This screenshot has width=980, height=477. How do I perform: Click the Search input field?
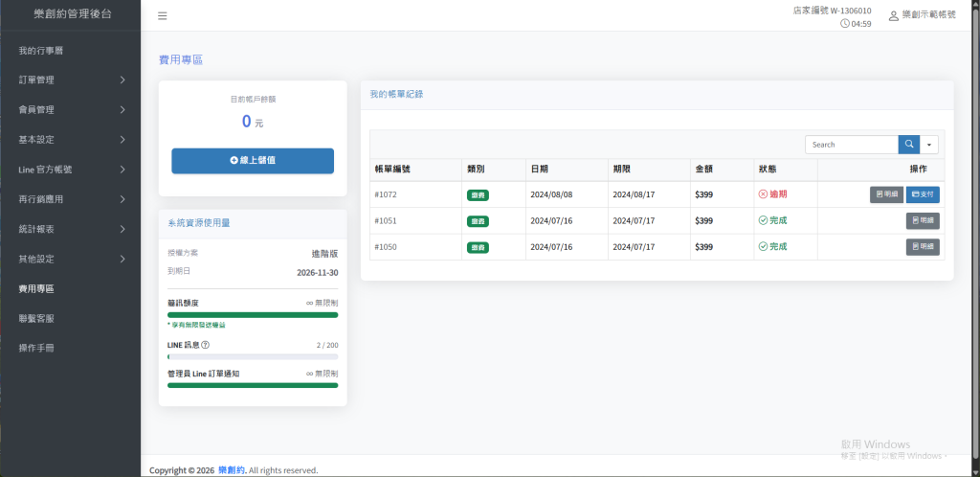point(851,145)
